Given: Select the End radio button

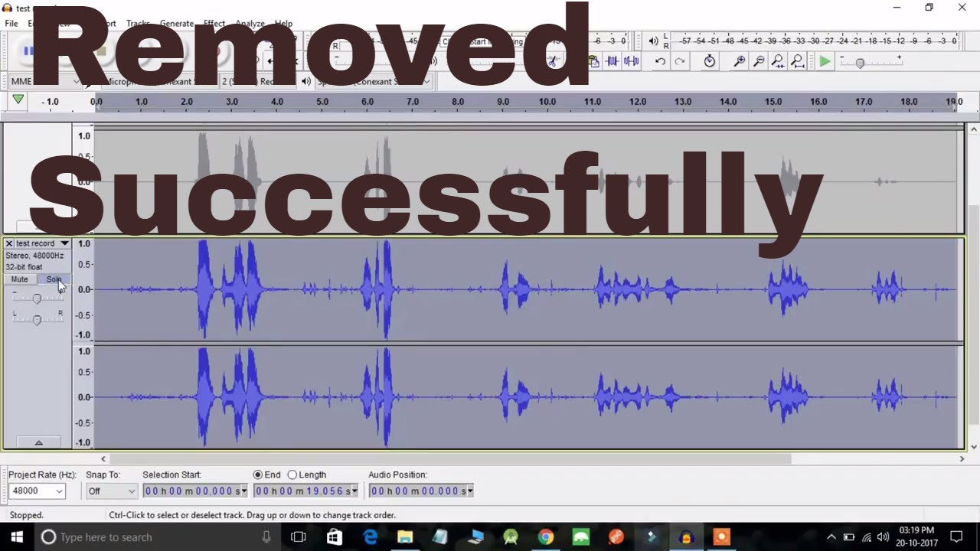Looking at the screenshot, I should point(258,475).
